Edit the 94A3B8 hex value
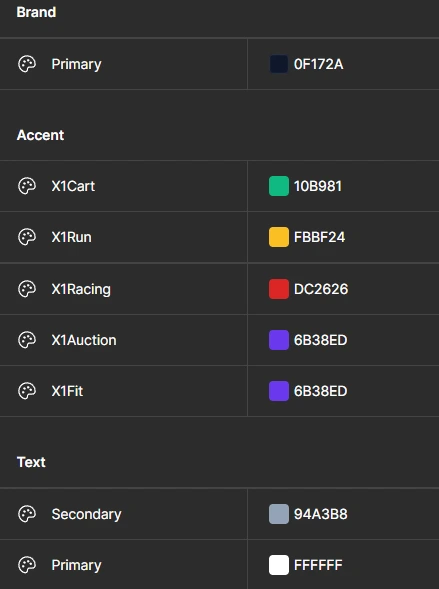The width and height of the screenshot is (439, 589). [x=320, y=514]
